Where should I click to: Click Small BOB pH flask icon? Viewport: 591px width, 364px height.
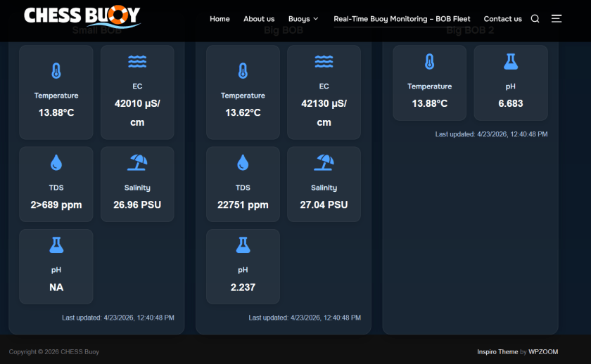pos(56,245)
